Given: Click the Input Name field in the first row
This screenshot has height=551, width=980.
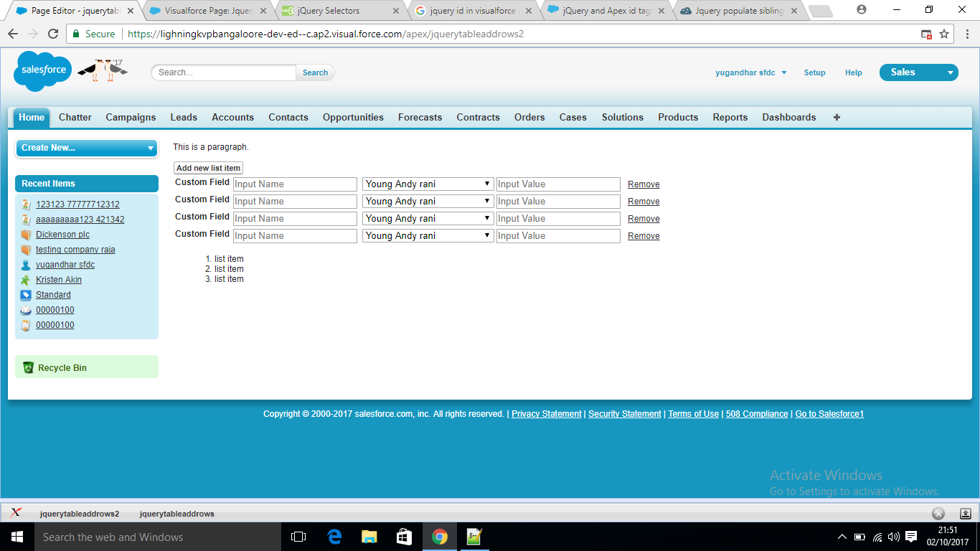Looking at the screenshot, I should tap(295, 184).
